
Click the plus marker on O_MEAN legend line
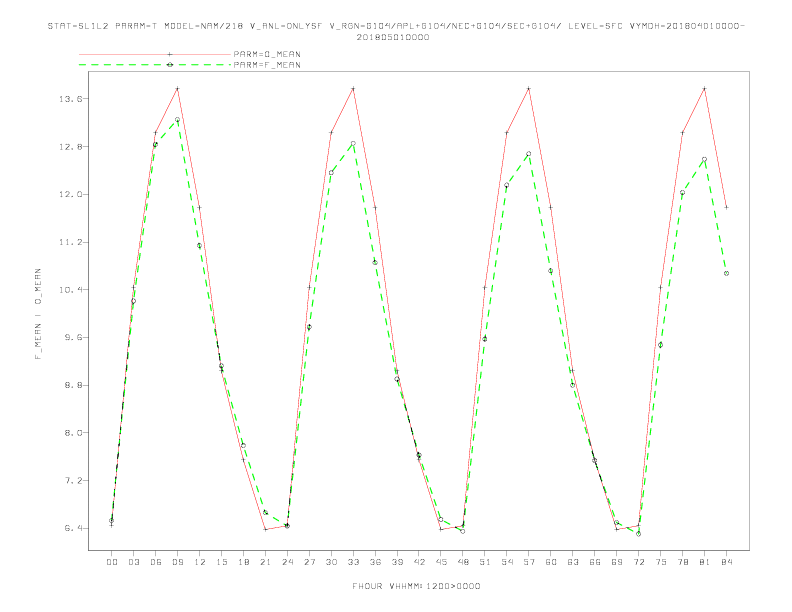coord(170,54)
